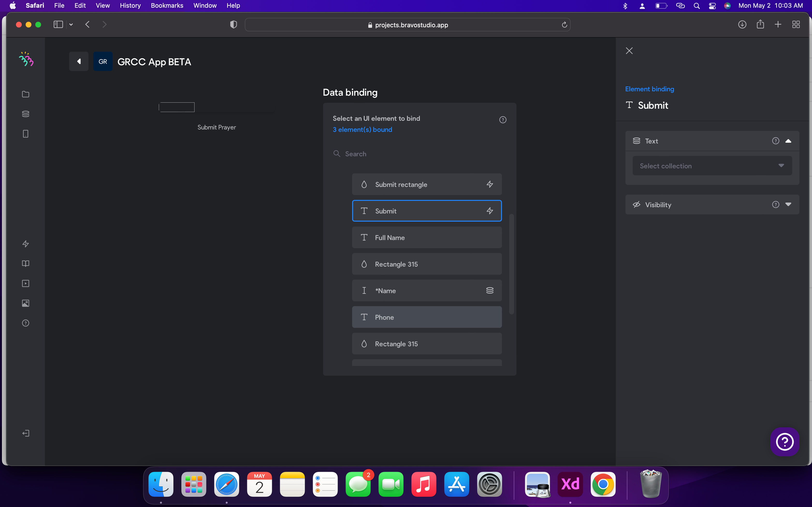Click the mobile device icon in sidebar
This screenshot has width=812, height=507.
[26, 134]
